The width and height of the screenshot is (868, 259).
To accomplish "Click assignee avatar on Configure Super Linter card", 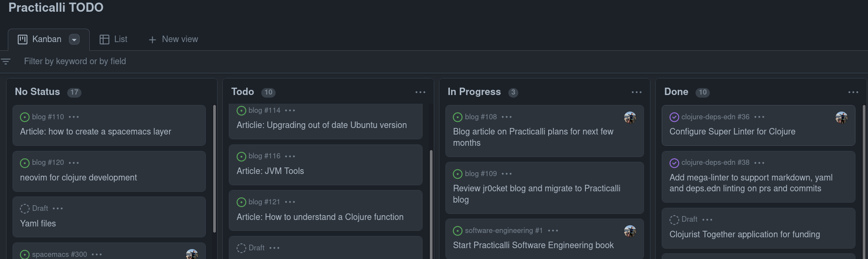I will coord(841,118).
